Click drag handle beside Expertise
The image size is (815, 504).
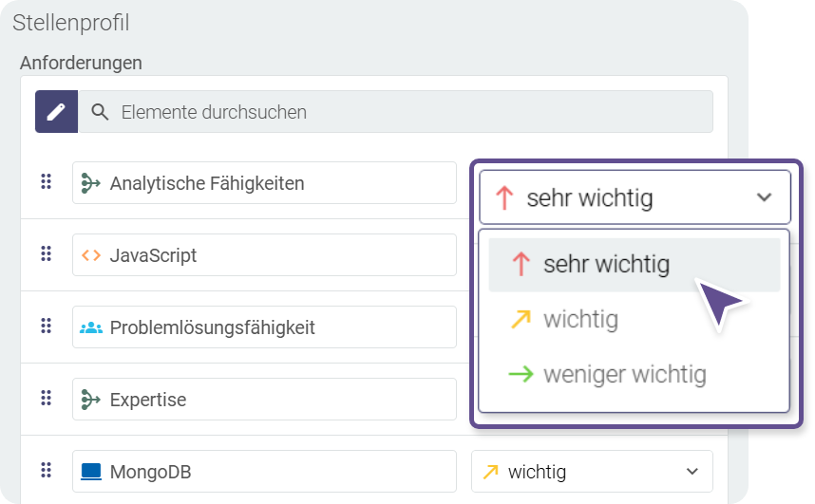coord(46,399)
